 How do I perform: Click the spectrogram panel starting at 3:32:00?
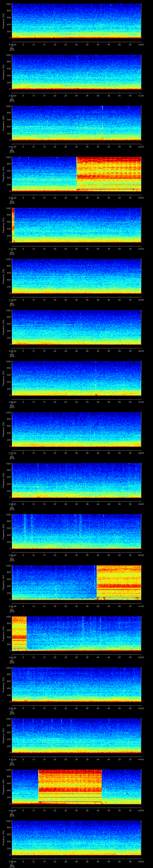pyautogui.click(x=76, y=174)
